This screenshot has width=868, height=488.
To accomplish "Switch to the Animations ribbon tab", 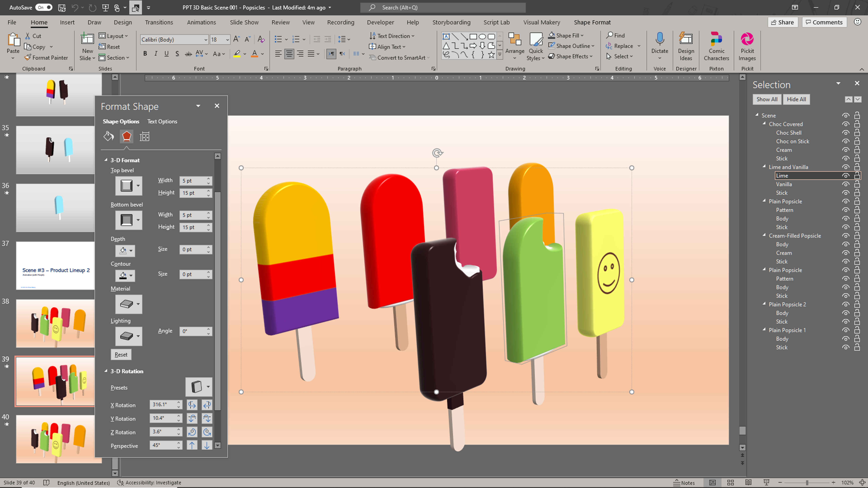I will click(201, 22).
